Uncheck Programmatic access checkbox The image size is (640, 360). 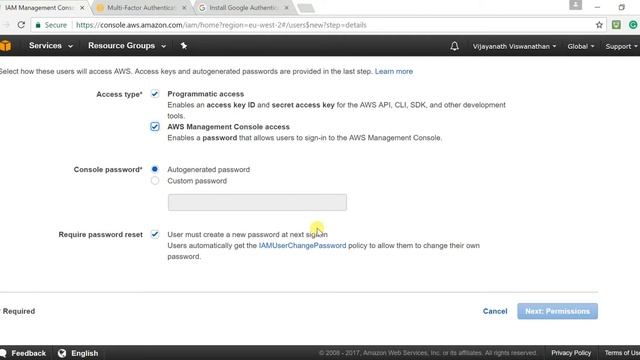pyautogui.click(x=155, y=94)
